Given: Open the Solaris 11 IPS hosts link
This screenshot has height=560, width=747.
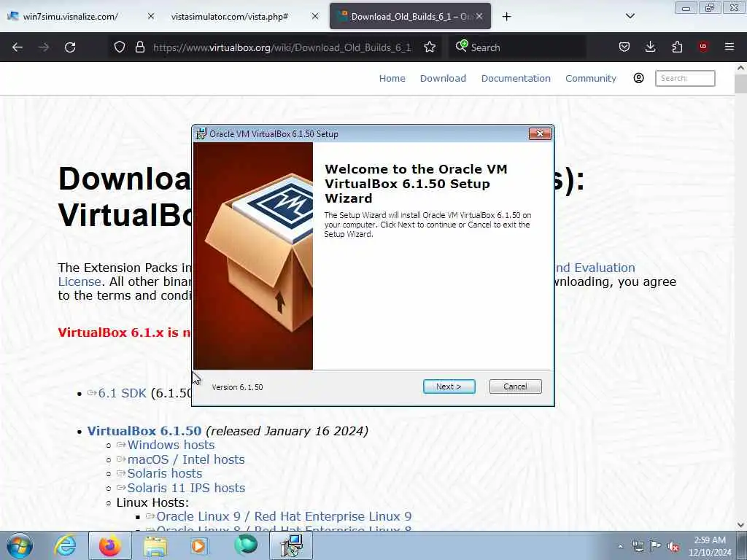Looking at the screenshot, I should pos(186,488).
